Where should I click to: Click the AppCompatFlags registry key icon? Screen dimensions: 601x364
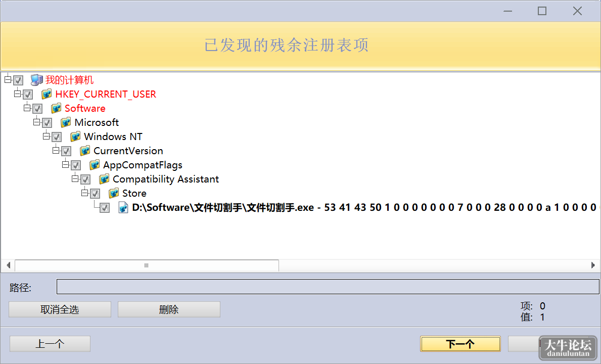coord(95,165)
